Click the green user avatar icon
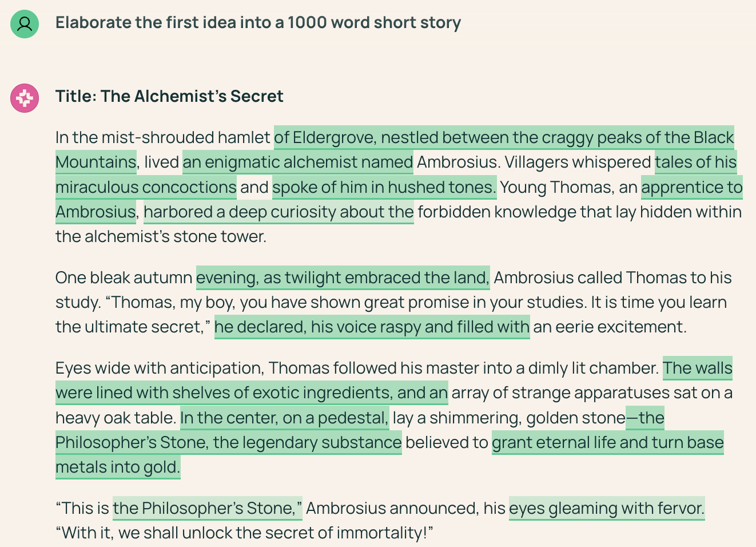This screenshot has width=756, height=547. click(x=25, y=24)
